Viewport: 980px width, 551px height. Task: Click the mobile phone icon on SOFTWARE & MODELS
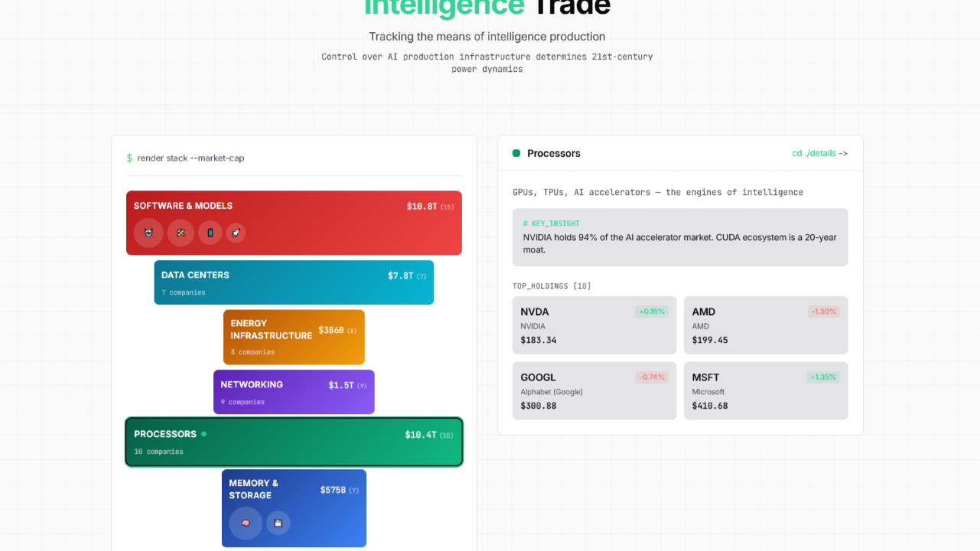coord(210,233)
